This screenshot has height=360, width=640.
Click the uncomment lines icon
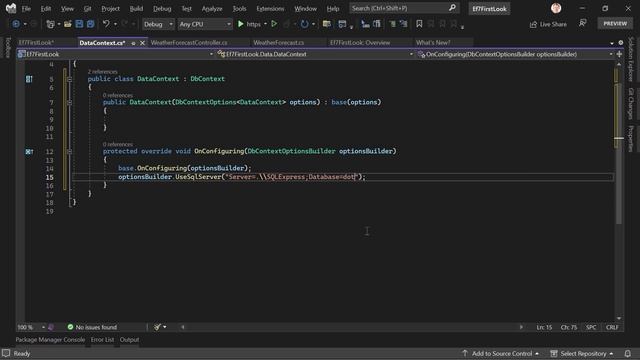click(x=404, y=24)
